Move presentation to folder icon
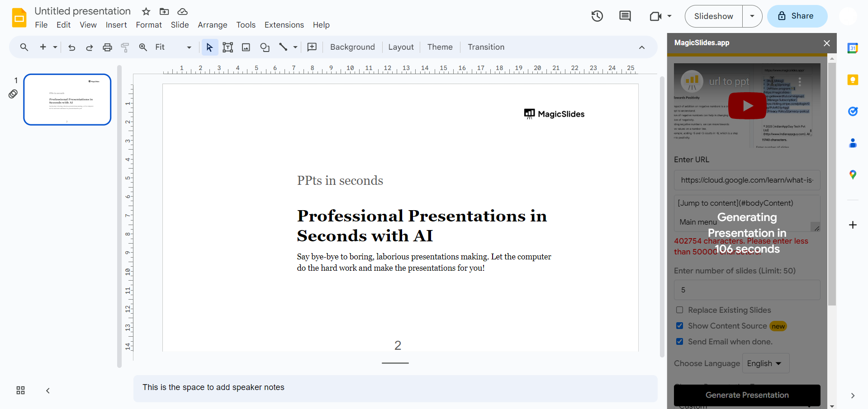Viewport: 868px width, 409px height. 164,11
